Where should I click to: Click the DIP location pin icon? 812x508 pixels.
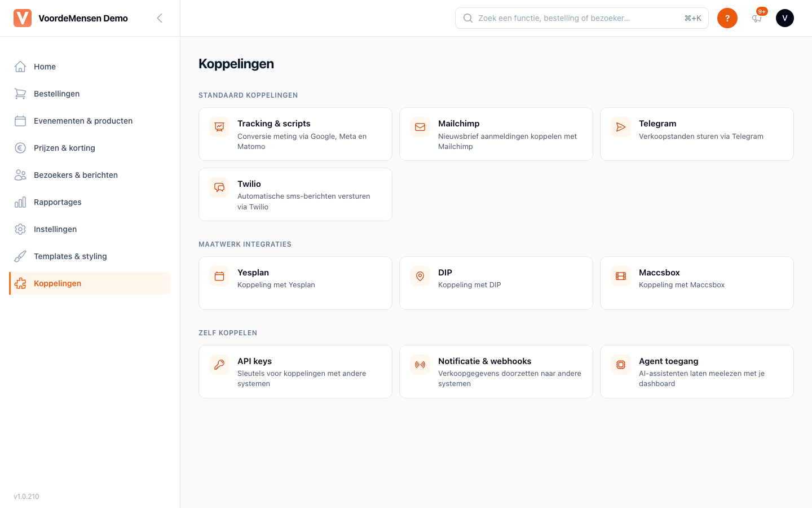click(420, 276)
